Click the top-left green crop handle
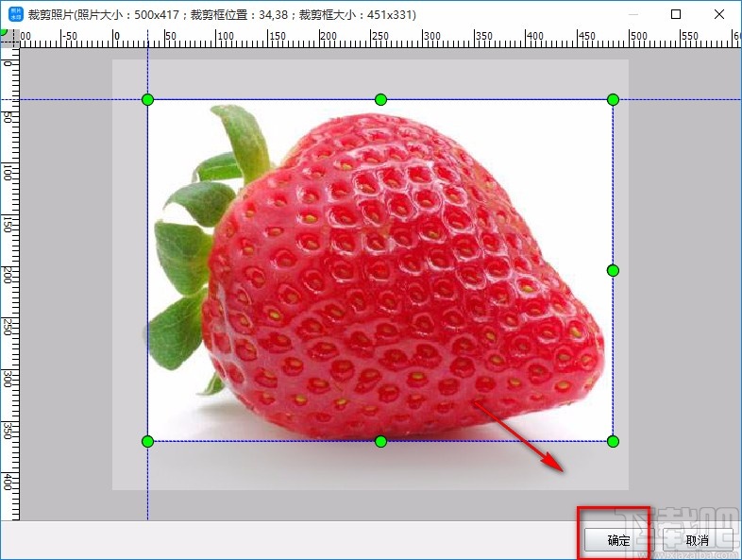 147,99
